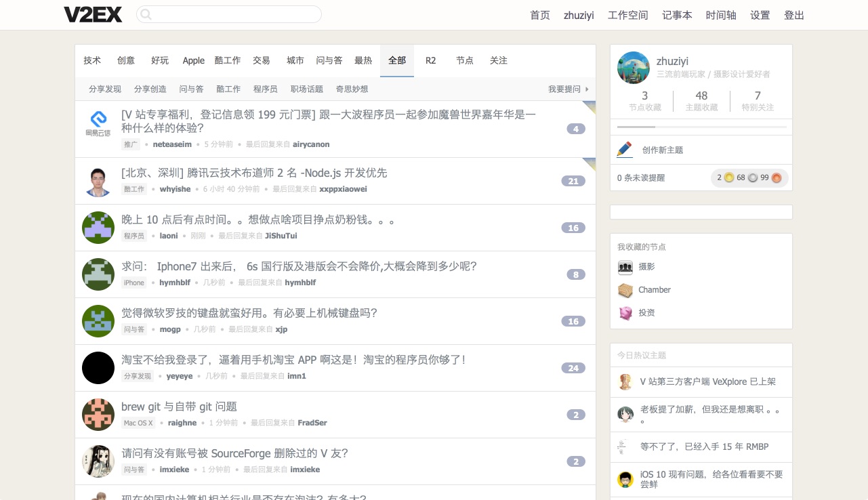The width and height of the screenshot is (868, 500).
Task: Open the 淘宝不给我登录了 topic
Action: [x=293, y=360]
